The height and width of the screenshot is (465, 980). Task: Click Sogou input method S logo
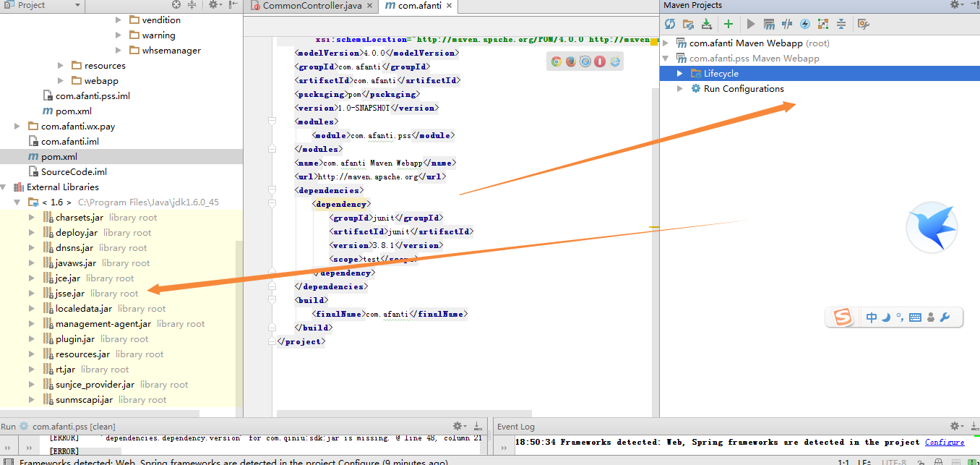(x=842, y=317)
